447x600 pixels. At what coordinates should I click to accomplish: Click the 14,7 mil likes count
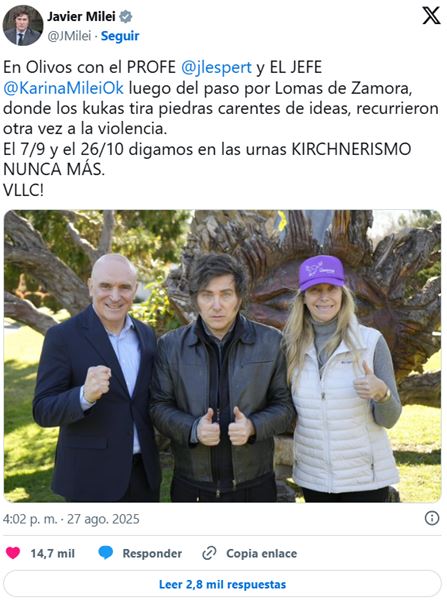[x=52, y=553]
